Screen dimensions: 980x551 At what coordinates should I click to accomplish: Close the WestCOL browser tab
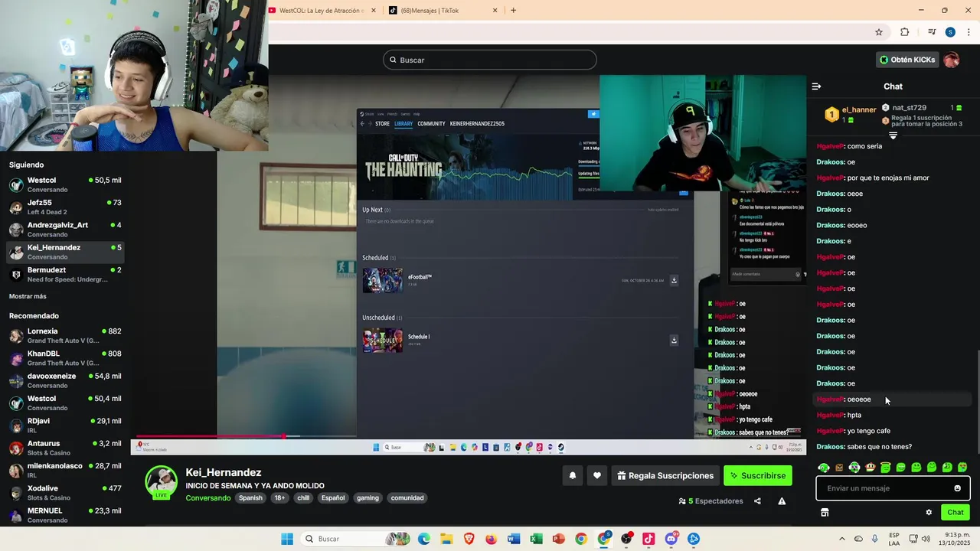374,11
